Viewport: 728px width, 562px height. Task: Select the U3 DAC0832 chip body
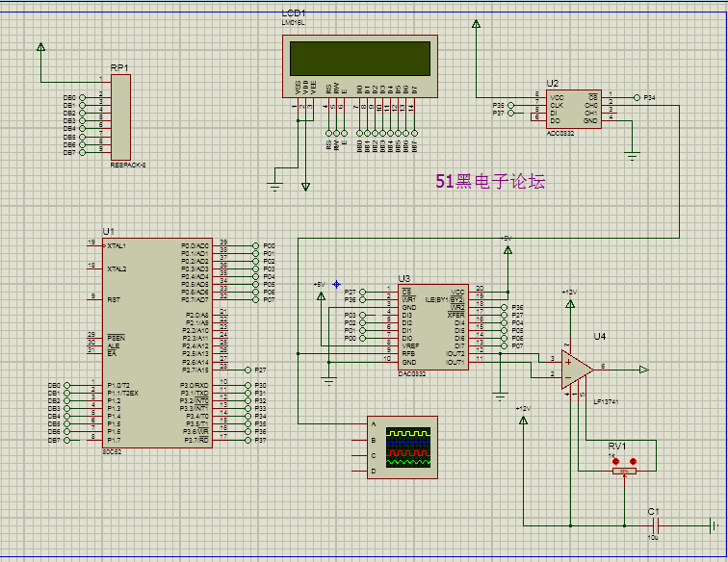click(432, 327)
